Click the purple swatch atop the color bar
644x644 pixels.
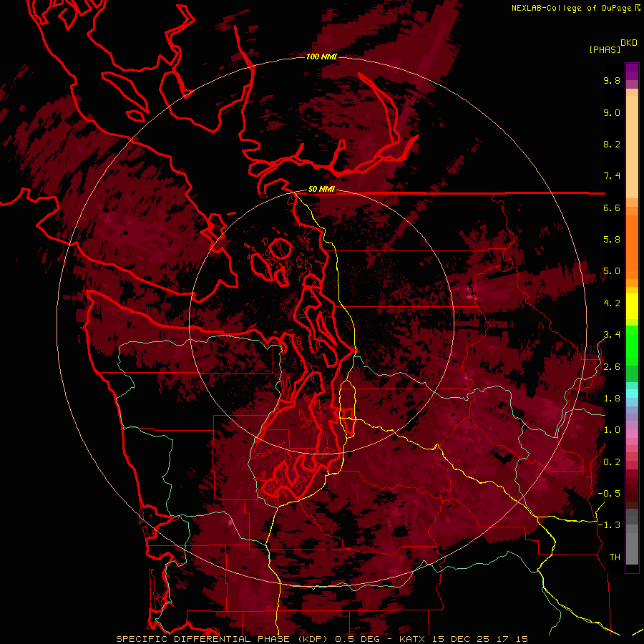632,72
